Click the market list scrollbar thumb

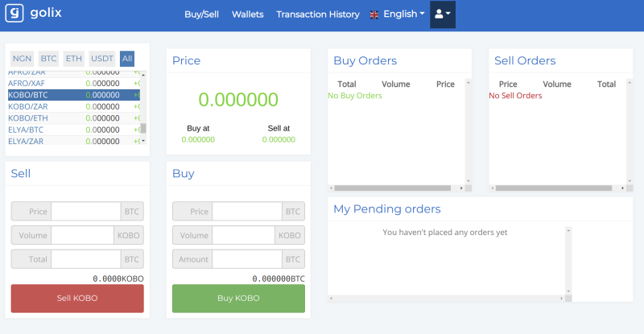[143, 128]
